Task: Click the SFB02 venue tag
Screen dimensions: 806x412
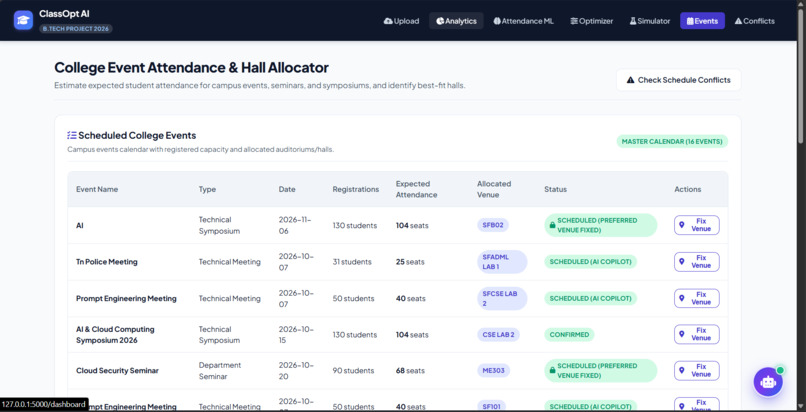Action: pos(493,225)
